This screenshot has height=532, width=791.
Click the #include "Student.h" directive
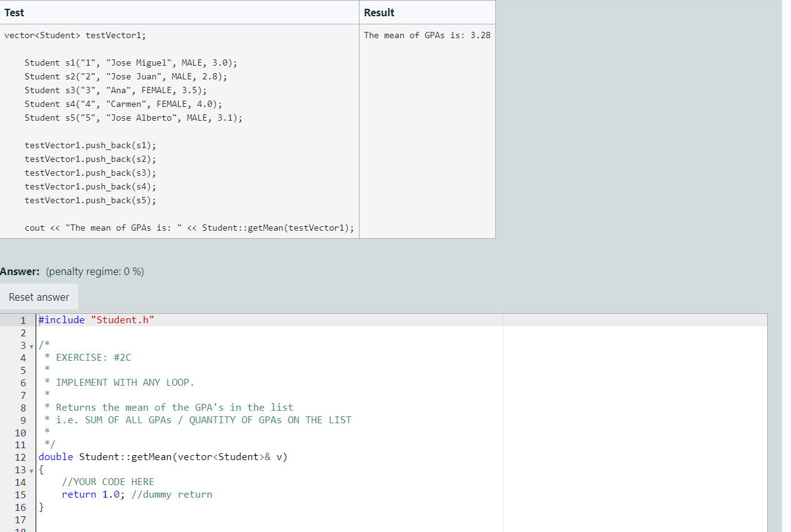click(x=96, y=319)
